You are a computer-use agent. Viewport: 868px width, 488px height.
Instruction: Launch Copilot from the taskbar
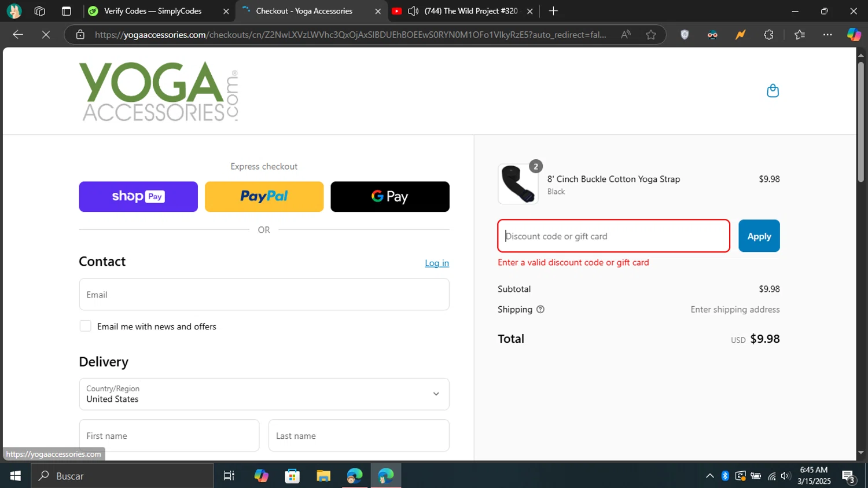coord(261,476)
